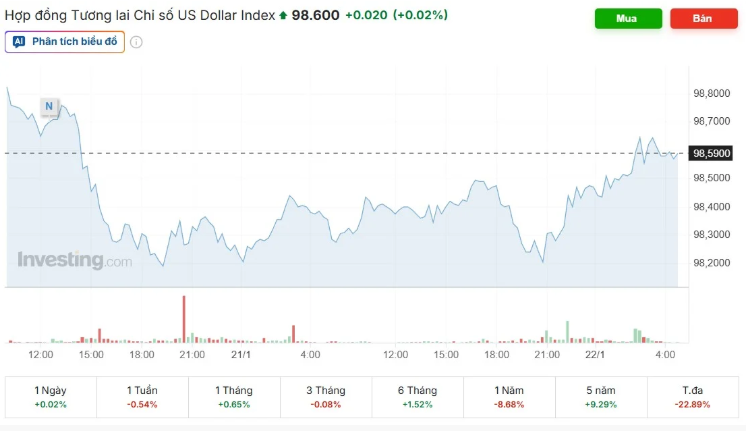Click the AI icon in Phân tích biểu đồ
The image size is (746, 431).
[19, 42]
